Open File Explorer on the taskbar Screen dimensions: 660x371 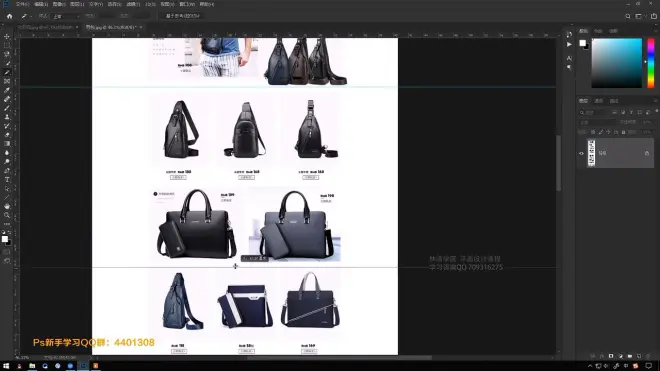(32, 366)
